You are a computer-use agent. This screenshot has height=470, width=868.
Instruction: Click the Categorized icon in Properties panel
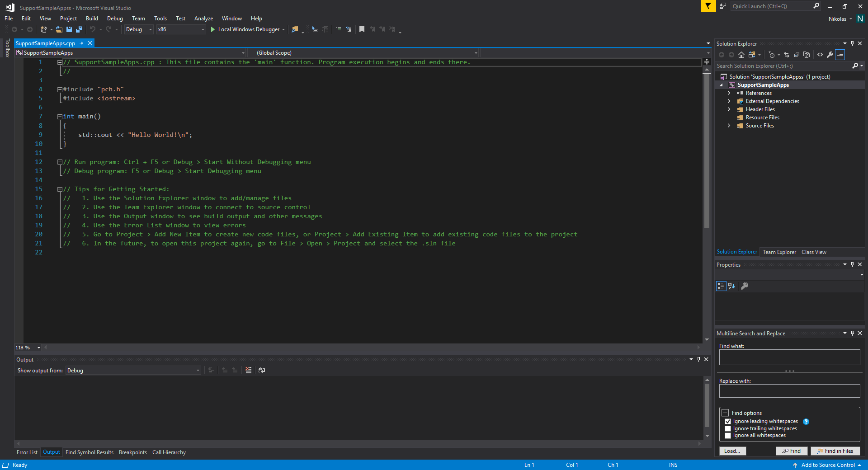(x=721, y=286)
